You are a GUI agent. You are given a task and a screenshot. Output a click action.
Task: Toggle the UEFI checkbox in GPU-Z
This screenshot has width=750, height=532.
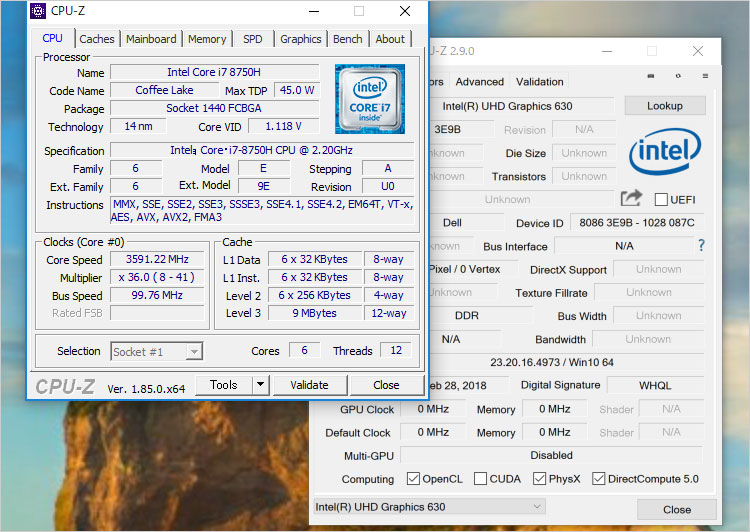point(661,200)
